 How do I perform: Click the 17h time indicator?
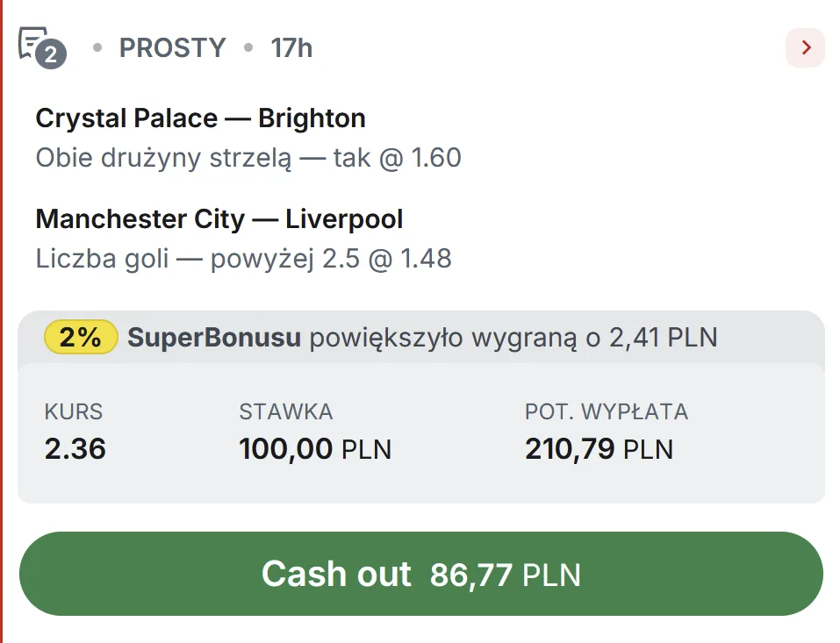point(291,48)
